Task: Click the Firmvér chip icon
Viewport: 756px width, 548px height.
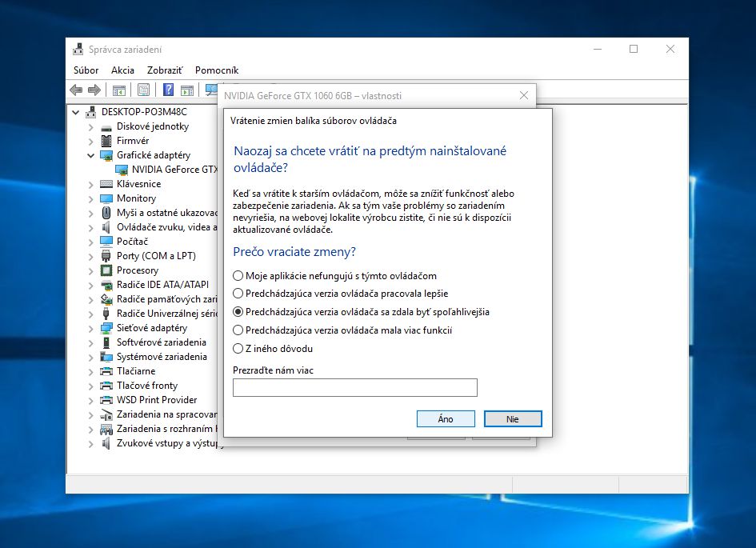Action: (x=106, y=141)
